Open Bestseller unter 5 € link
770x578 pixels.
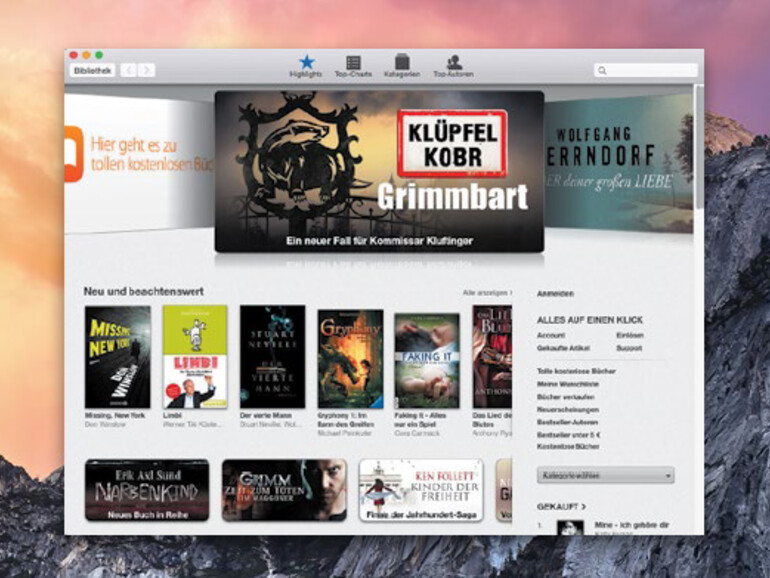569,435
